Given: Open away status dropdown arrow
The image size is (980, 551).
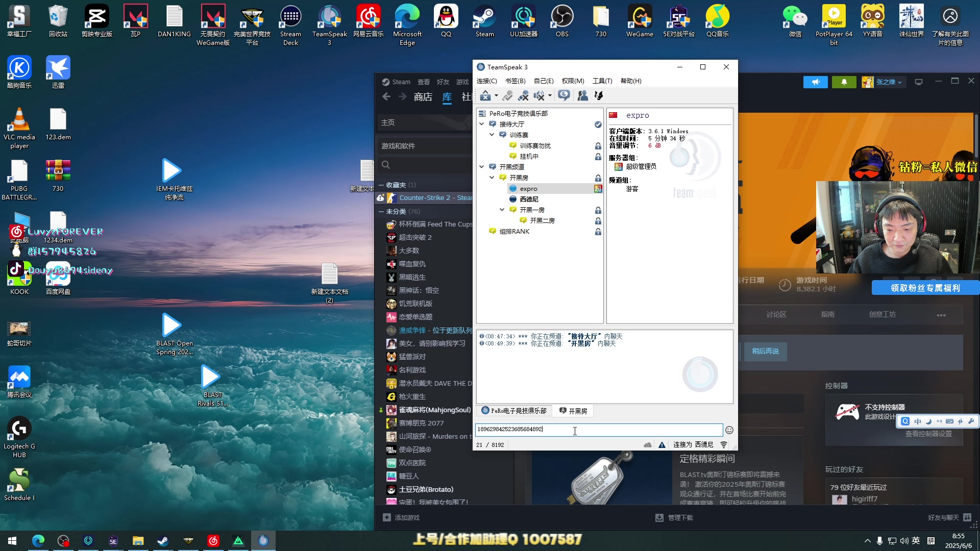Looking at the screenshot, I should pyautogui.click(x=496, y=95).
